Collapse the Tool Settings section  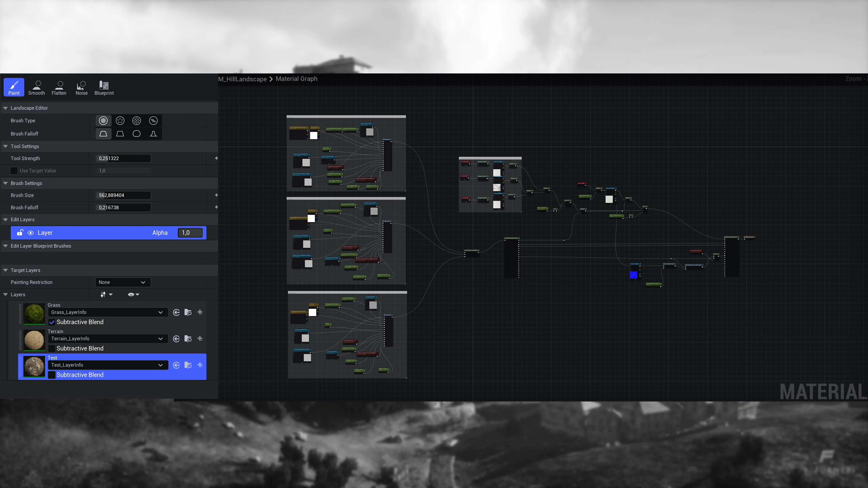click(x=5, y=146)
